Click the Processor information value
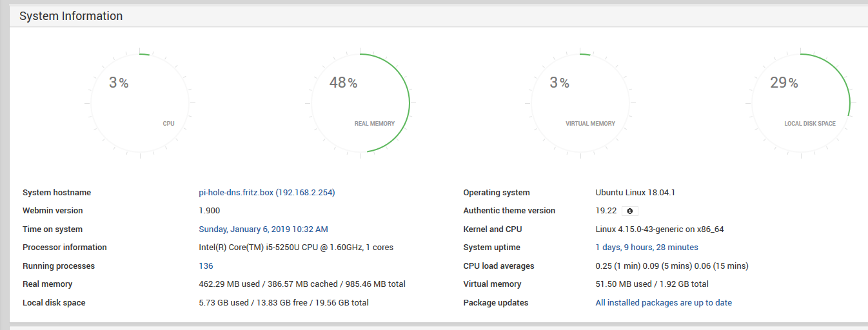The width and height of the screenshot is (868, 330). (x=295, y=247)
